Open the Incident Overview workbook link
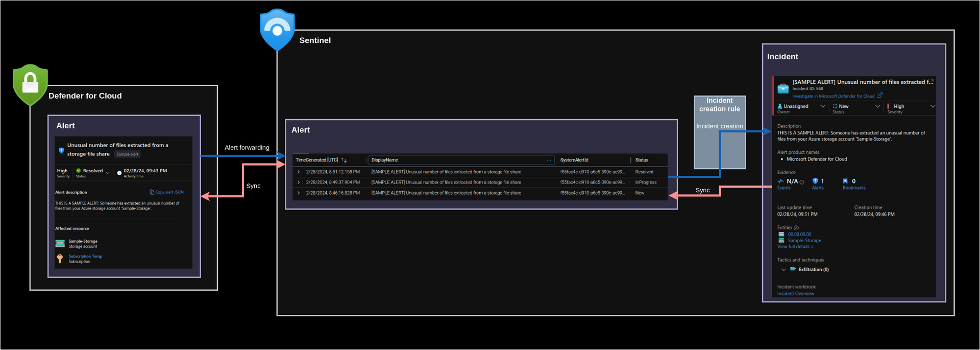 (795, 294)
